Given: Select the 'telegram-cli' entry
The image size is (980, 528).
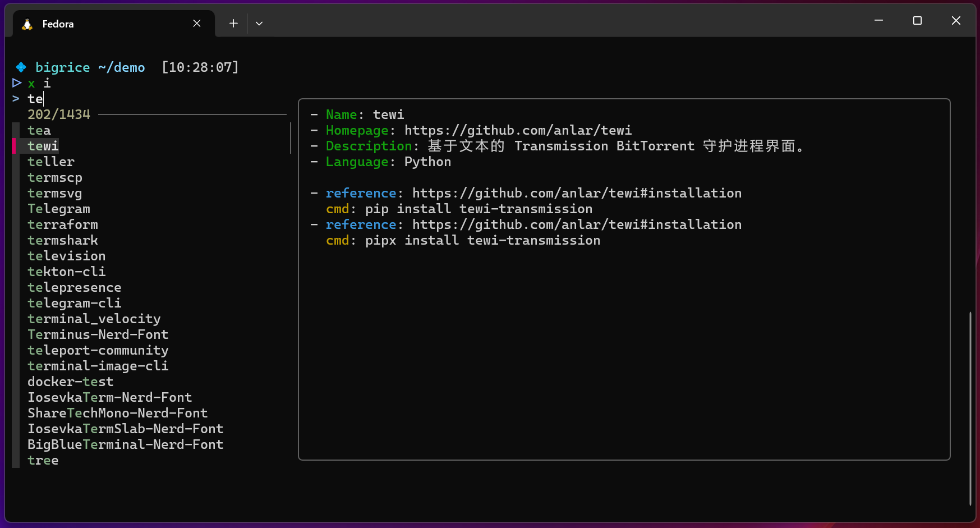Looking at the screenshot, I should pyautogui.click(x=75, y=303).
